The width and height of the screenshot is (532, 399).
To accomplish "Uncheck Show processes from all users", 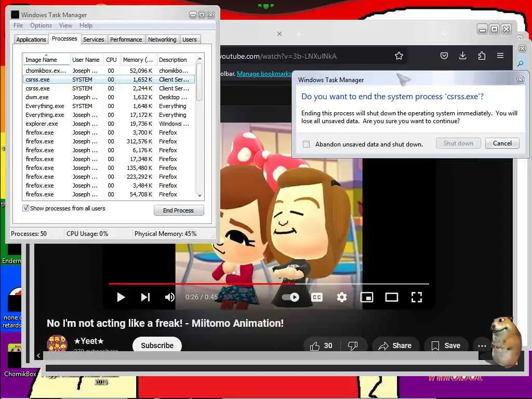I will coord(26,208).
